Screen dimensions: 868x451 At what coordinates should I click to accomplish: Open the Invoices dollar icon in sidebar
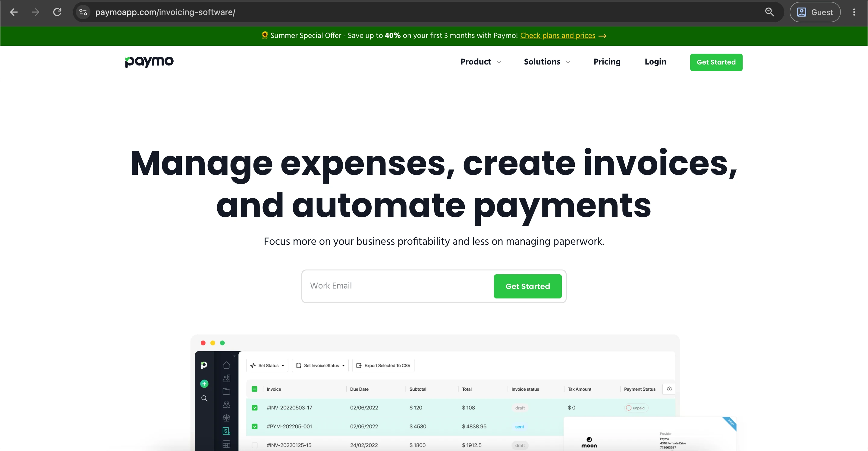point(226,431)
